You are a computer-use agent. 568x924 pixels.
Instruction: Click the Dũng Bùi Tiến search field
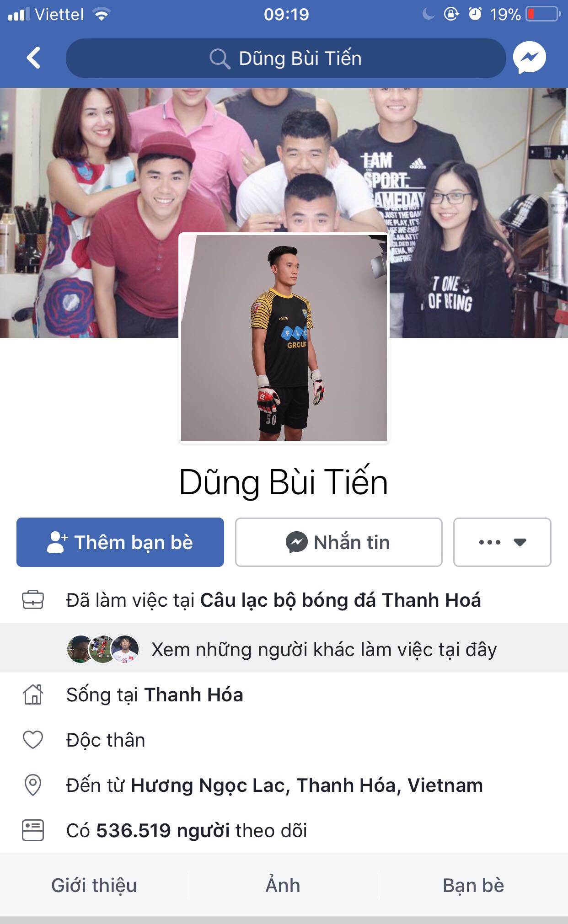[286, 59]
